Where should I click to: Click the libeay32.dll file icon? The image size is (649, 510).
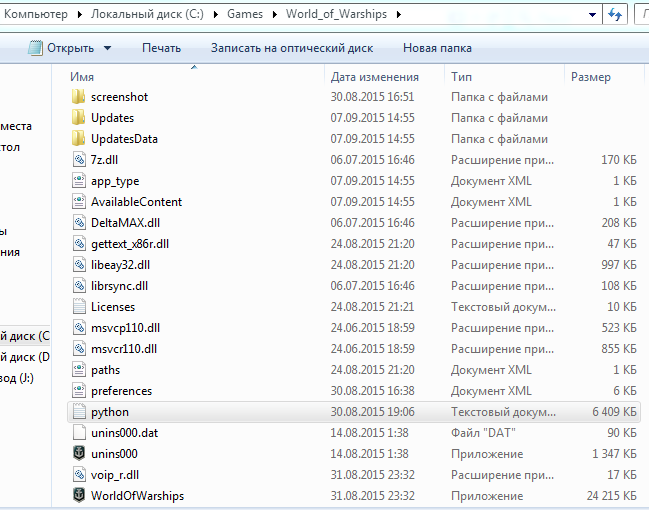coord(79,265)
